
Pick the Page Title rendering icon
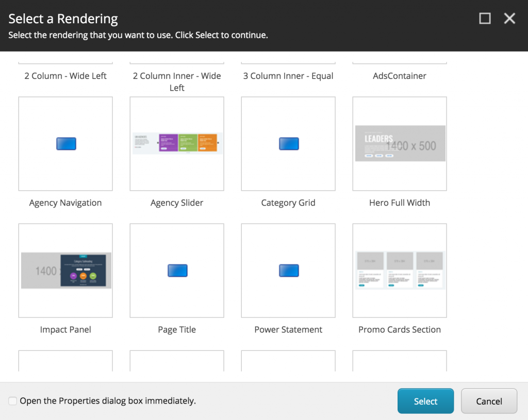tap(177, 271)
